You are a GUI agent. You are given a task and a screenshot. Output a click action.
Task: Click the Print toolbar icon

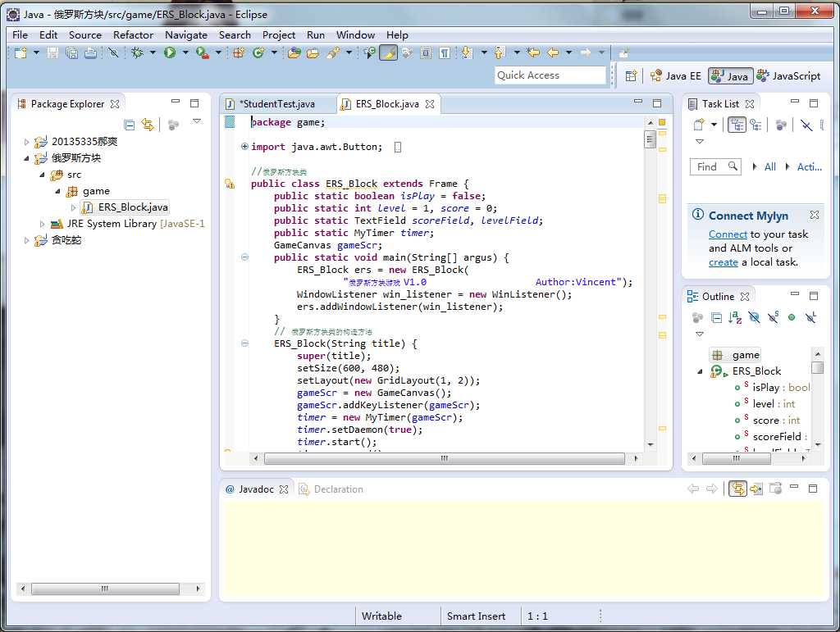[x=90, y=52]
